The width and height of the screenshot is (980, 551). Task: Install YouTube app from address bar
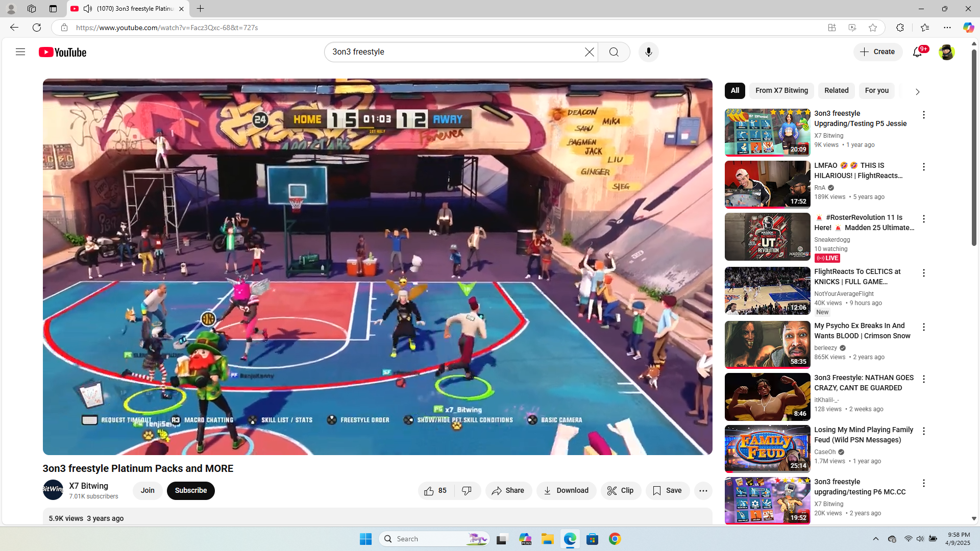click(x=832, y=28)
